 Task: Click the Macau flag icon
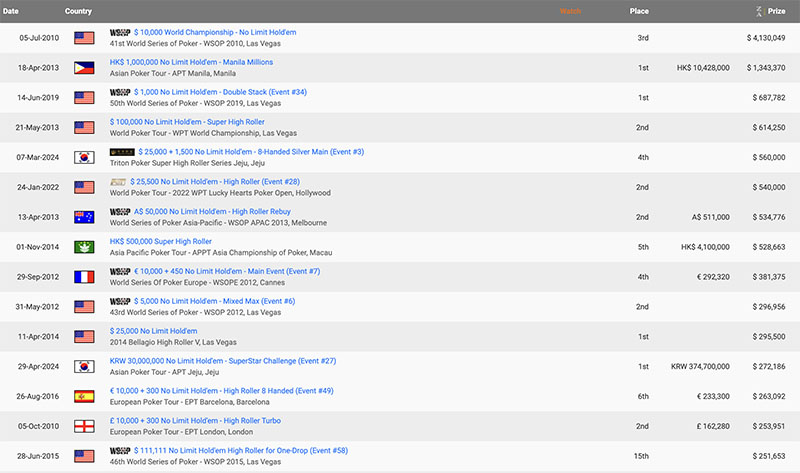[84, 248]
